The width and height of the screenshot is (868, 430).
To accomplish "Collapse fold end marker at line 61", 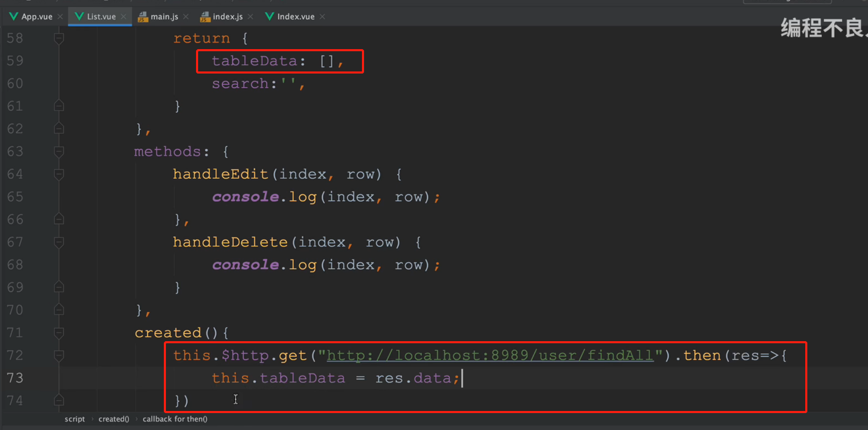I will click(59, 106).
